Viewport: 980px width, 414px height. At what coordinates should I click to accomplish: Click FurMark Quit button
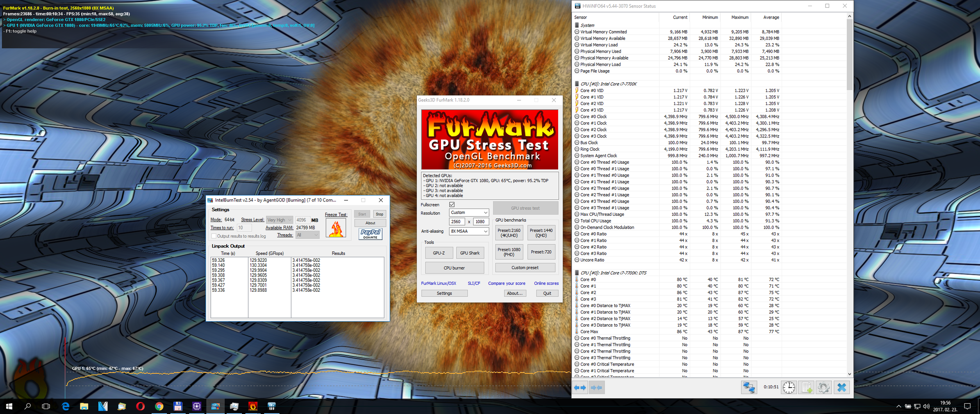[x=547, y=293]
